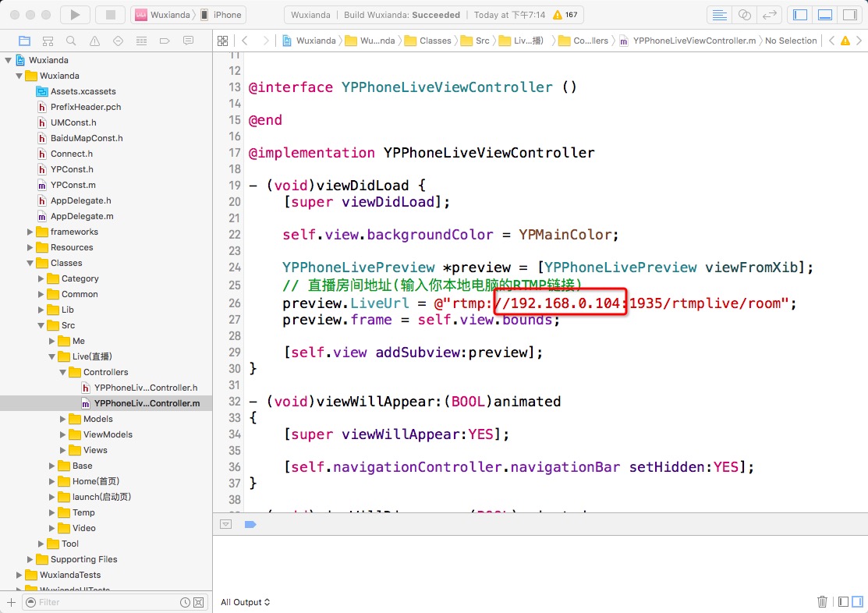Open the 167 warnings indicator in activity bar
The width and height of the screenshot is (868, 613).
[565, 15]
